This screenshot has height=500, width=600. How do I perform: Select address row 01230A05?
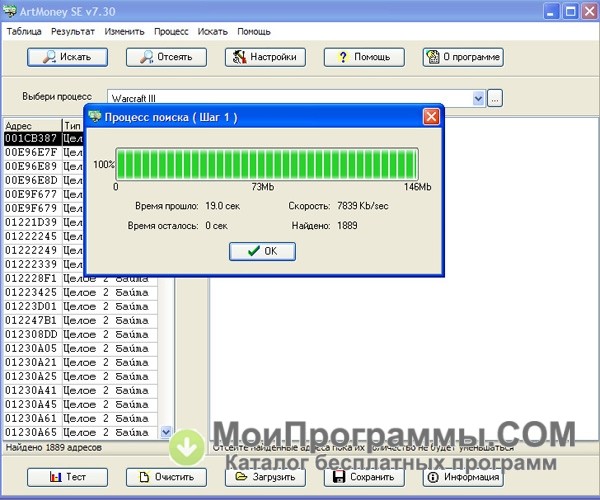click(x=80, y=349)
